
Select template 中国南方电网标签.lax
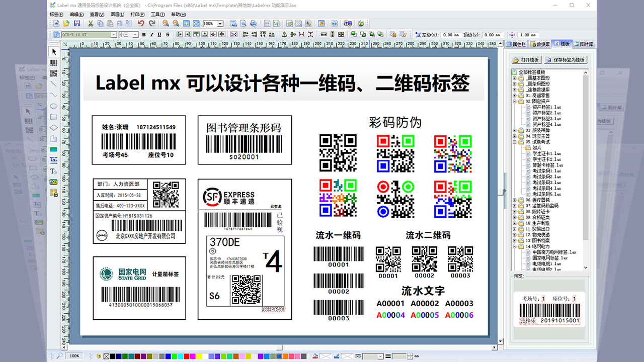pyautogui.click(x=554, y=252)
